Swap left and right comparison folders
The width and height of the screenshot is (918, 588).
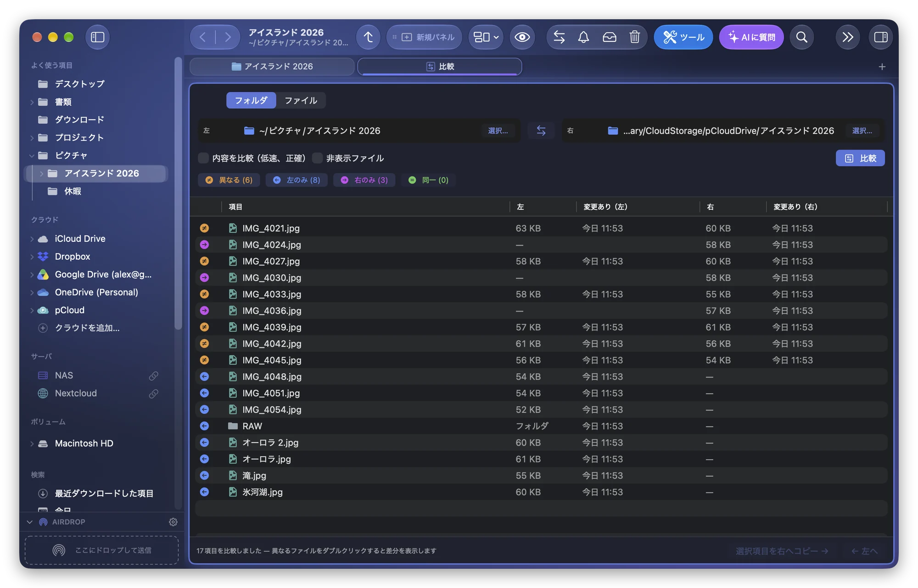click(x=541, y=131)
